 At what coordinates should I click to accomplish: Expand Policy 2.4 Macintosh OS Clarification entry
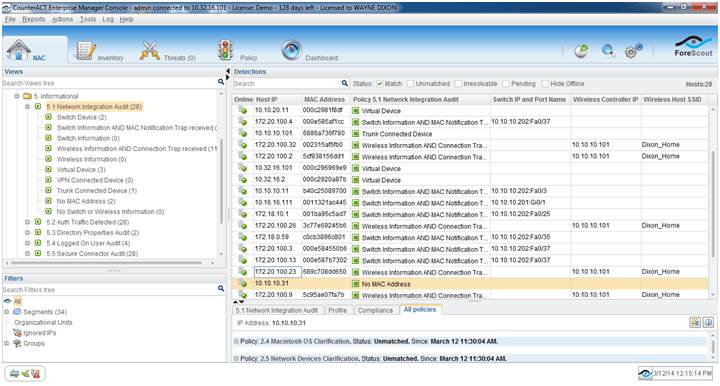tap(236, 341)
